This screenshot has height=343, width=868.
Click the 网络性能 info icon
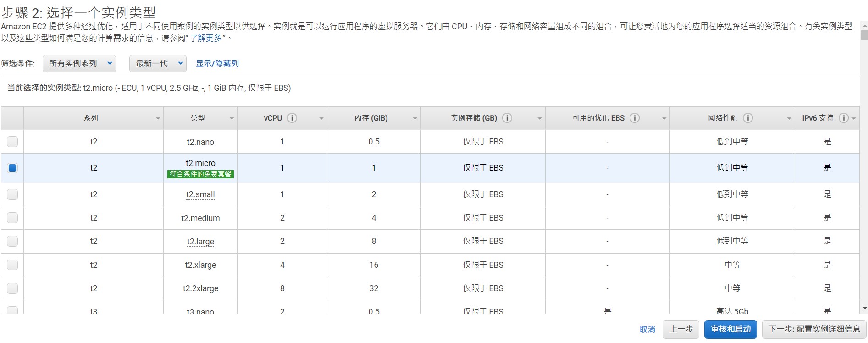point(748,118)
